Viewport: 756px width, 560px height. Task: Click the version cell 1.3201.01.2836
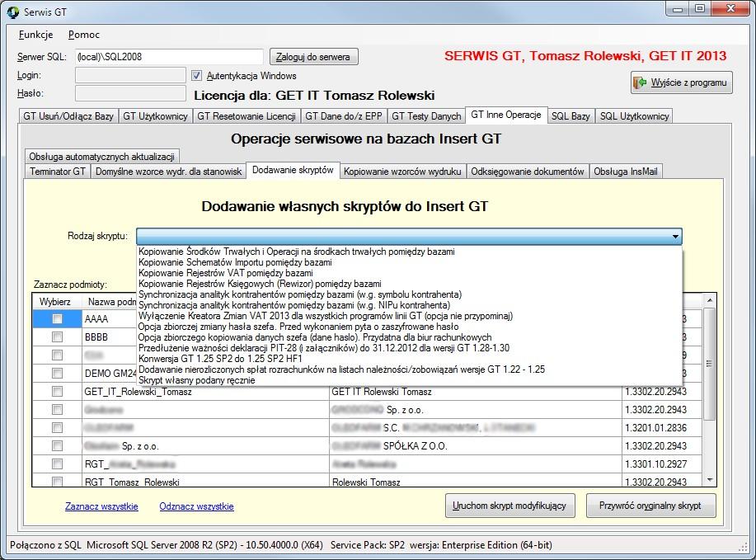(x=663, y=428)
